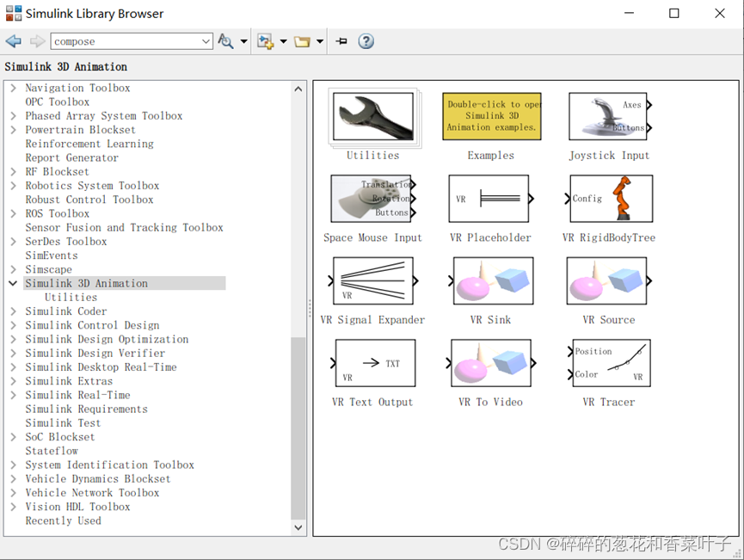The height and width of the screenshot is (560, 744).
Task: Select SimEvents in the tree
Action: click(x=52, y=255)
